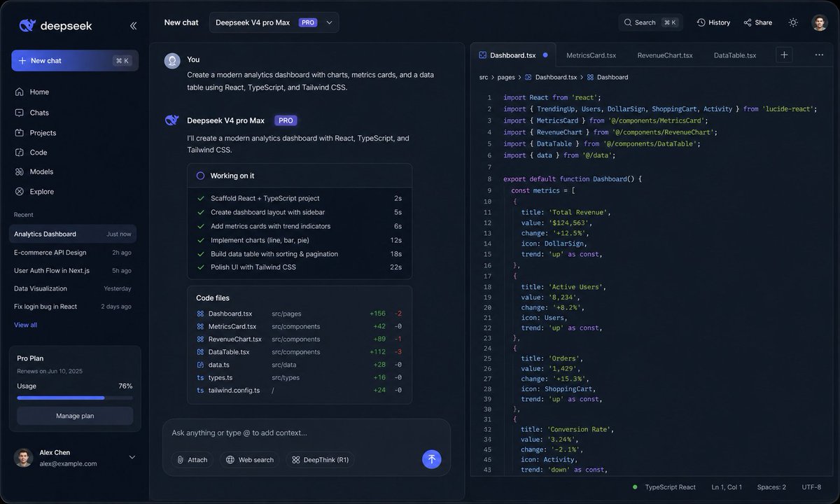Viewport: 840px width, 504px height.
Task: Click the Working on it spinner circle
Action: pyautogui.click(x=200, y=176)
